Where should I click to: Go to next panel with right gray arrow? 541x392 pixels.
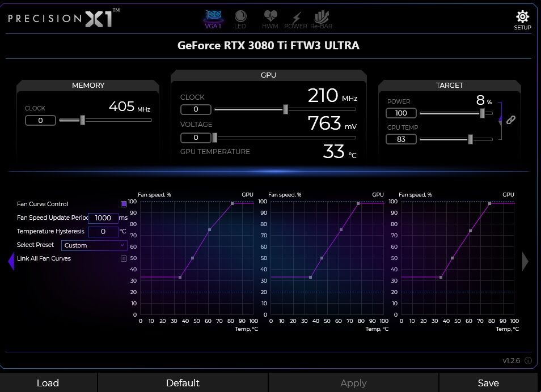click(x=525, y=261)
